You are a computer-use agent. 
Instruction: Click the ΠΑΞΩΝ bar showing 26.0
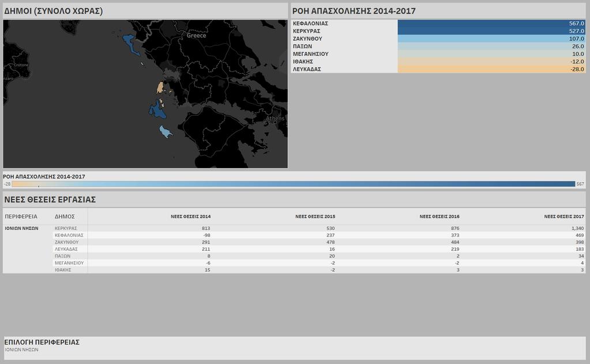(x=491, y=46)
